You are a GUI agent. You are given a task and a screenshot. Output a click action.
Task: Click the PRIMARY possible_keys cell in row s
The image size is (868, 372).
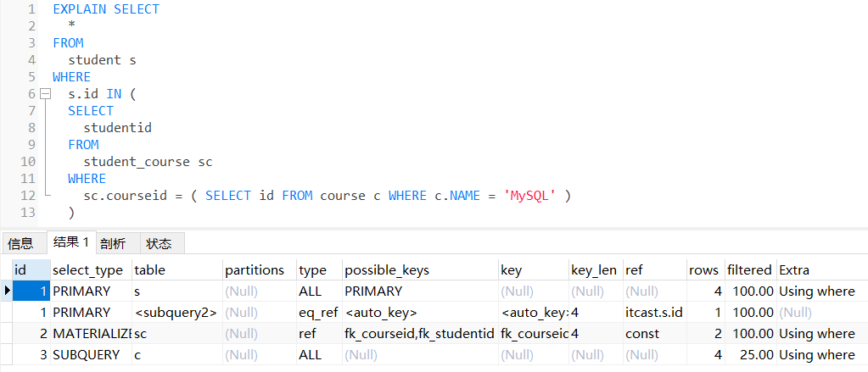pos(420,291)
